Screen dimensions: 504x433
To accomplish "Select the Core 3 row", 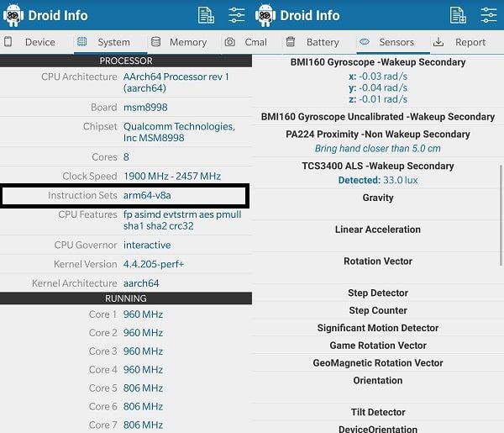I will (x=126, y=351).
